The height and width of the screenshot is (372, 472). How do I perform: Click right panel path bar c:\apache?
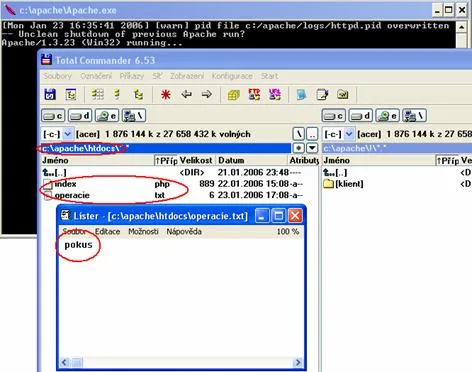(397, 148)
